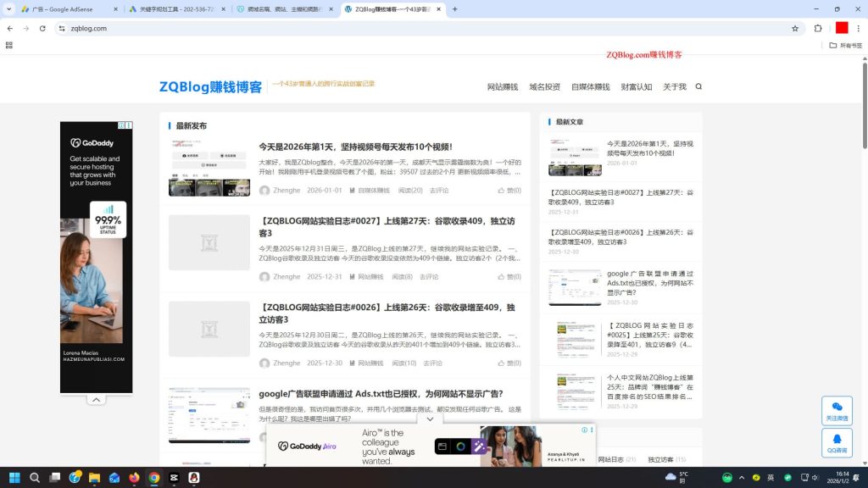Open QQ penguin app on the taskbar
This screenshot has height=488, width=868.
pos(194,478)
